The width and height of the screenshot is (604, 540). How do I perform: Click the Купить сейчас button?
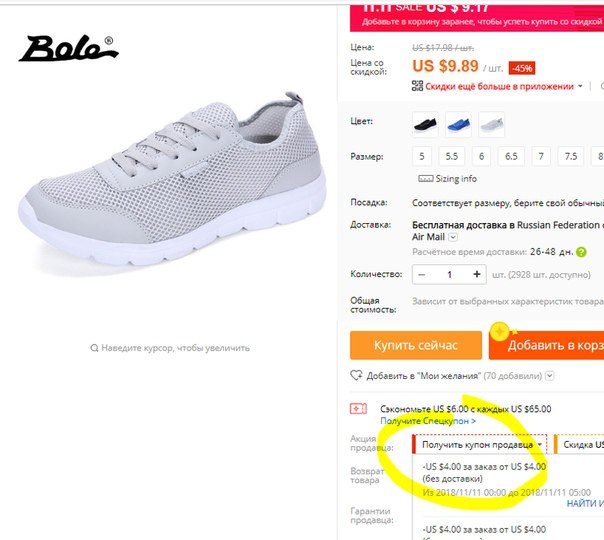point(416,345)
